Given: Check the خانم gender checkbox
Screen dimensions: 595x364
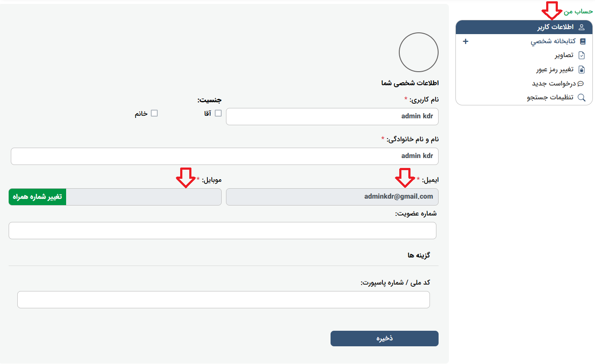Looking at the screenshot, I should [x=154, y=113].
